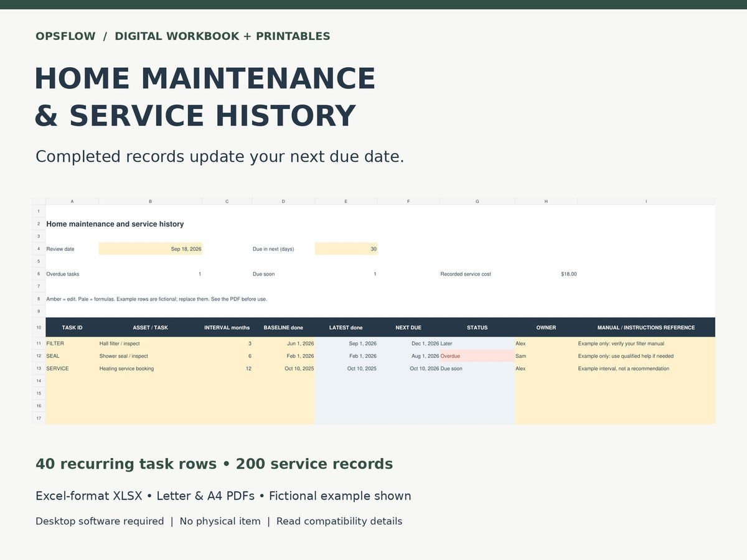
Task: Select the Jun 1, 2026 baseline cell
Action: point(283,343)
